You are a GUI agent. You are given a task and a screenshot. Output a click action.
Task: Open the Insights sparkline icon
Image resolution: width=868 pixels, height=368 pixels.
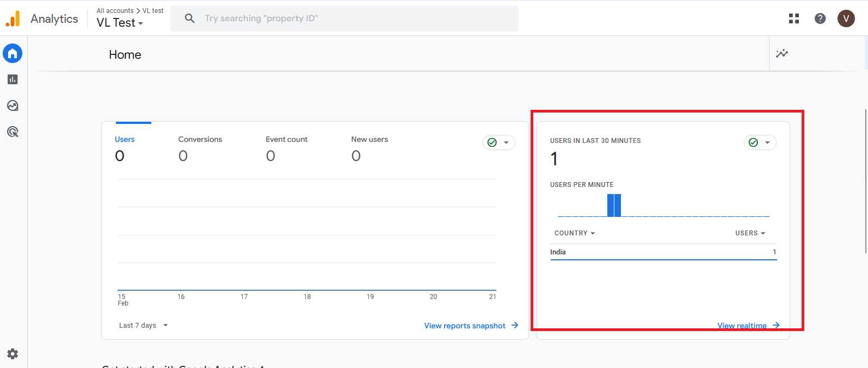[782, 53]
